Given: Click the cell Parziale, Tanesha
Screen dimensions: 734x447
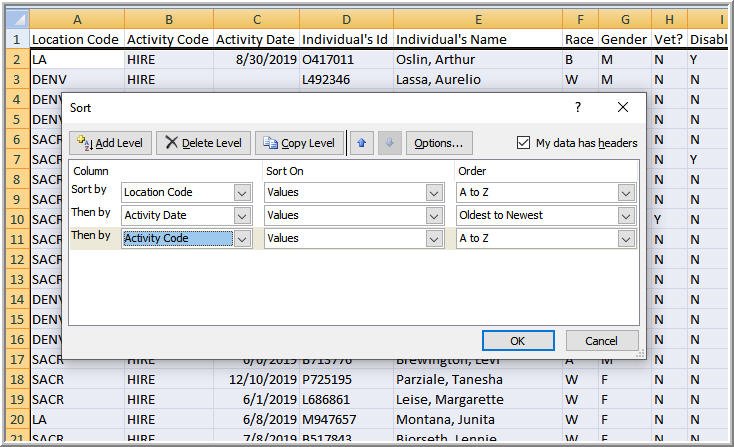Looking at the screenshot, I should pos(478,379).
